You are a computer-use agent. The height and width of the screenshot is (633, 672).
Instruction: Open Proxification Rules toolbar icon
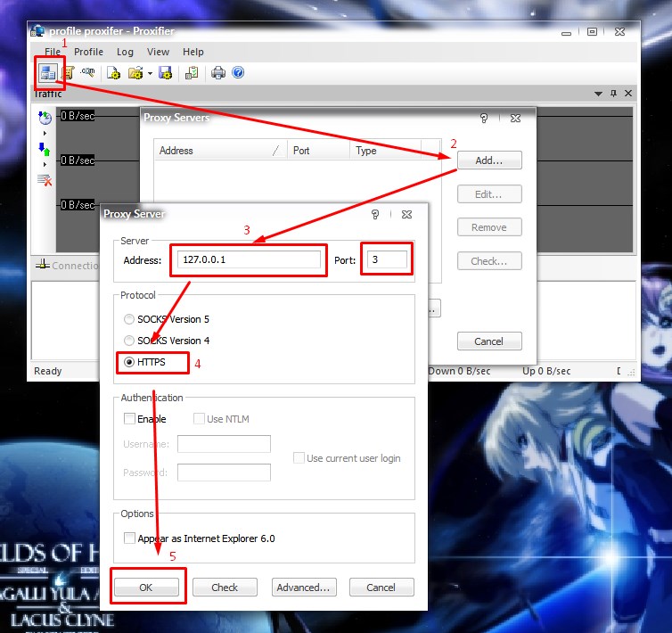point(68,73)
